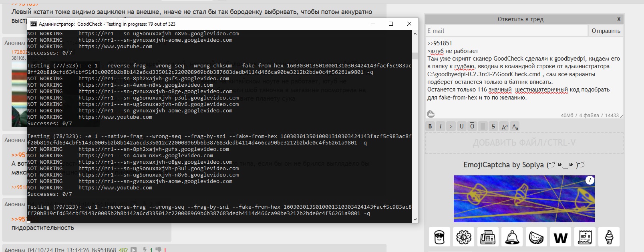The image size is (644, 252).
Task: Open the captcha help question mark
Action: (x=590, y=180)
